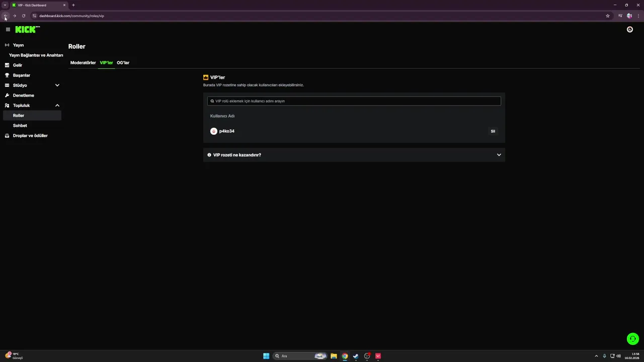
Task: Open the media control icon in the browser toolbar
Action: (620, 16)
